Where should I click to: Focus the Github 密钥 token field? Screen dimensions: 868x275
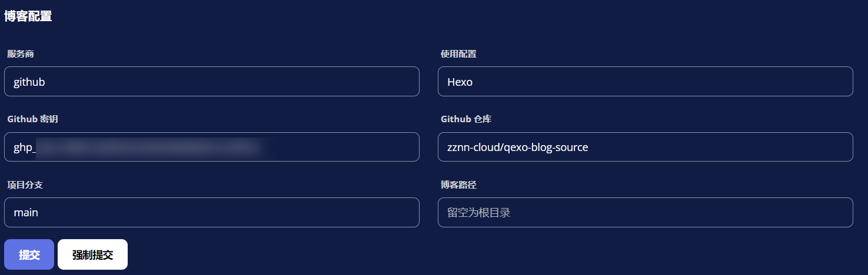click(x=212, y=147)
